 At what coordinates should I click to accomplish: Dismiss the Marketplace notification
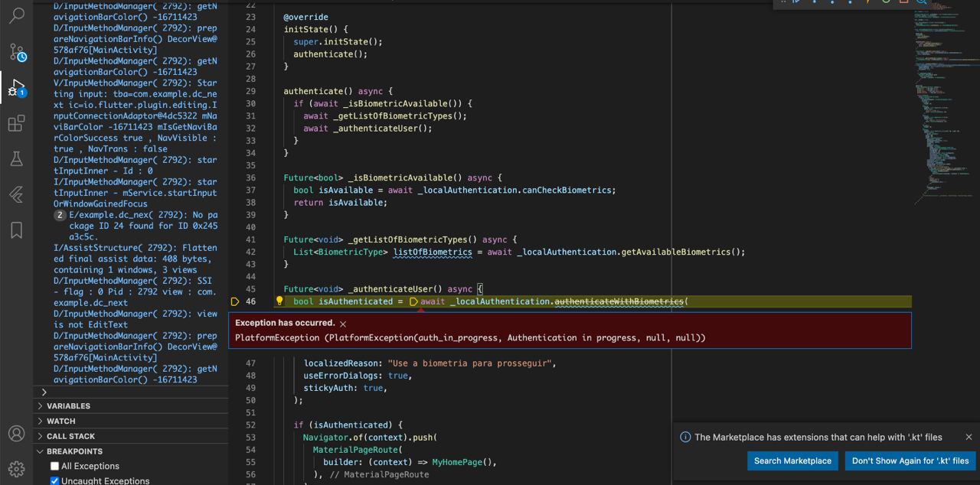pyautogui.click(x=969, y=437)
